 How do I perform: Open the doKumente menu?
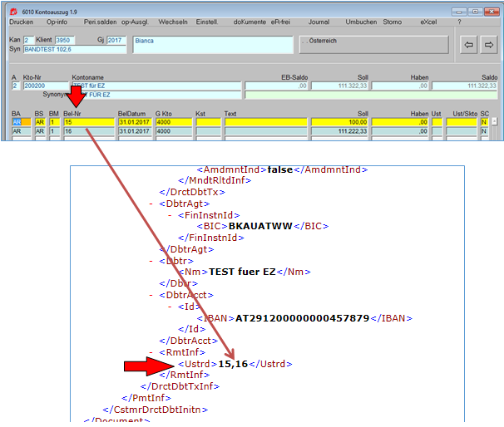(x=250, y=22)
